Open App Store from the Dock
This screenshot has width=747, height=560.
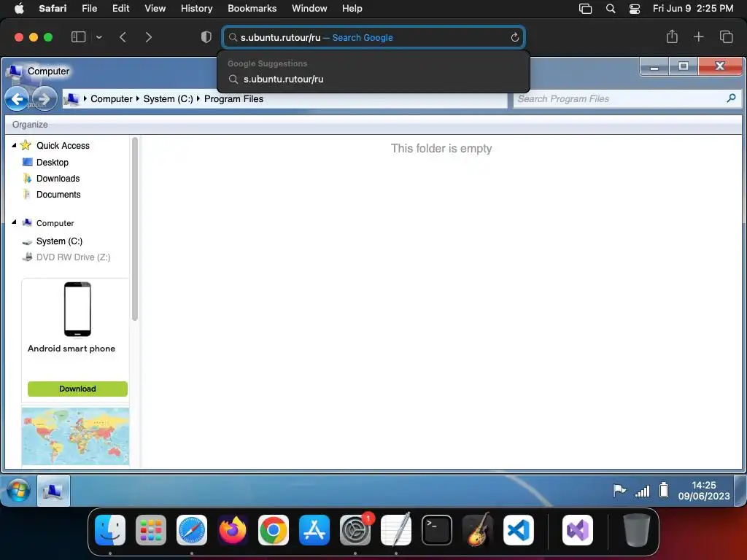[x=314, y=530]
